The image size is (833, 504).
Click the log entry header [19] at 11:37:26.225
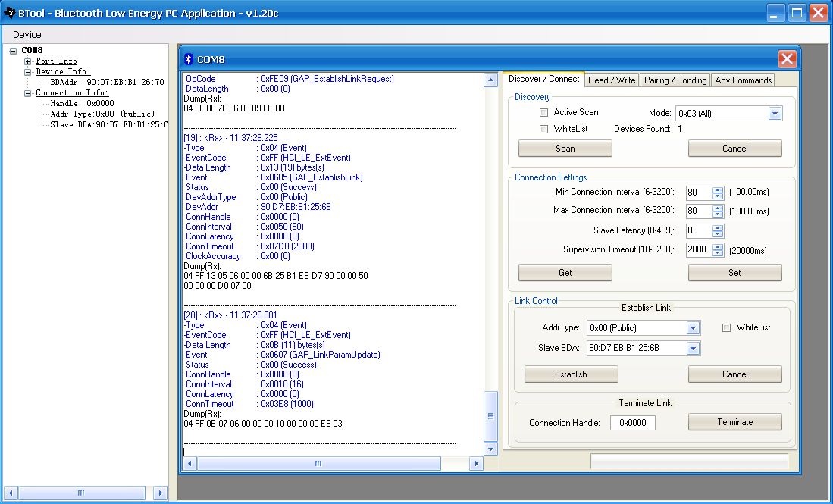coord(230,138)
